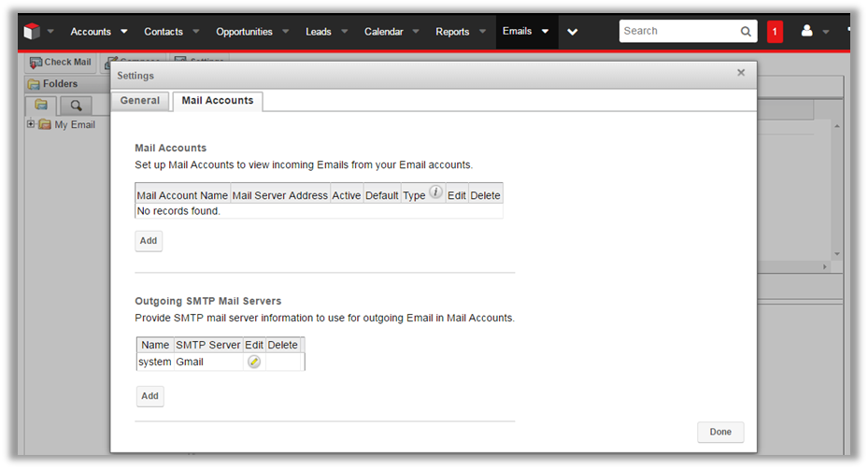Image resolution: width=868 pixels, height=469 pixels.
Task: Open the Emails module dropdown arrow
Action: pyautogui.click(x=545, y=32)
